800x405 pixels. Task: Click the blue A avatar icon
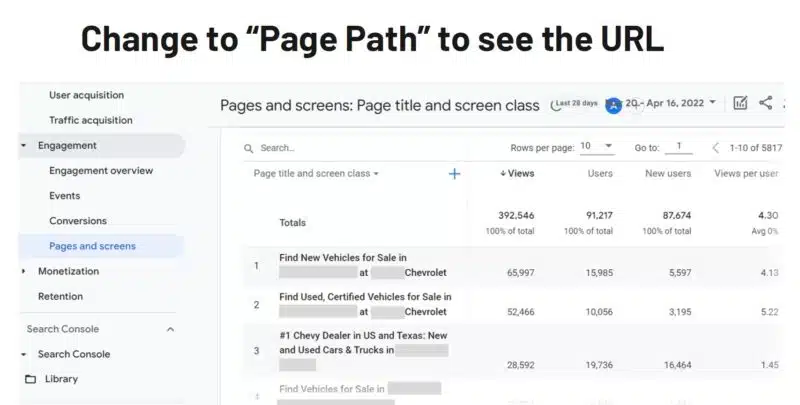pyautogui.click(x=613, y=106)
